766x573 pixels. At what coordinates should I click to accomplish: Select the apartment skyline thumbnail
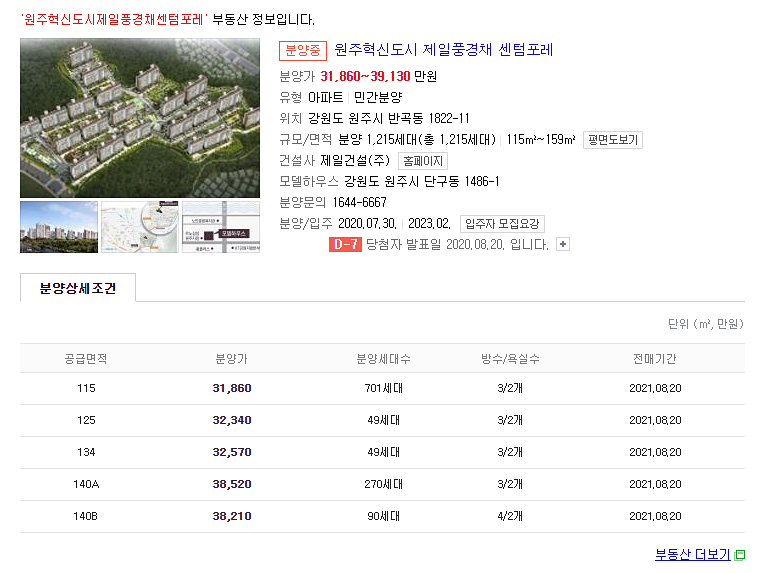pos(59,227)
